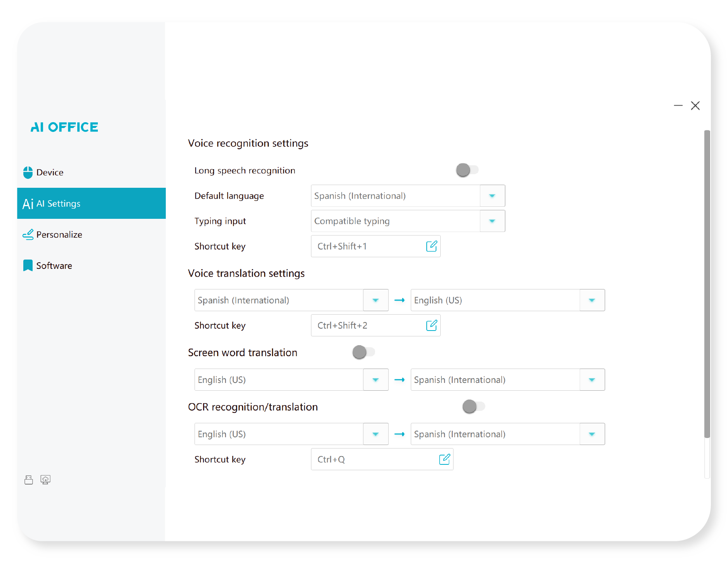This screenshot has height=561, width=728.
Task: Turn on Screen word translation switch
Action: [363, 352]
